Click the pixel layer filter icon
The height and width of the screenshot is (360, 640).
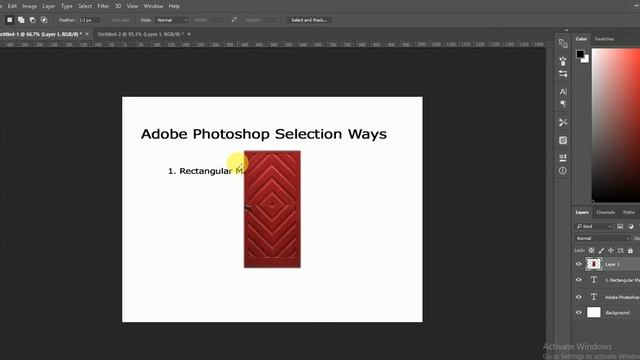coord(620,227)
